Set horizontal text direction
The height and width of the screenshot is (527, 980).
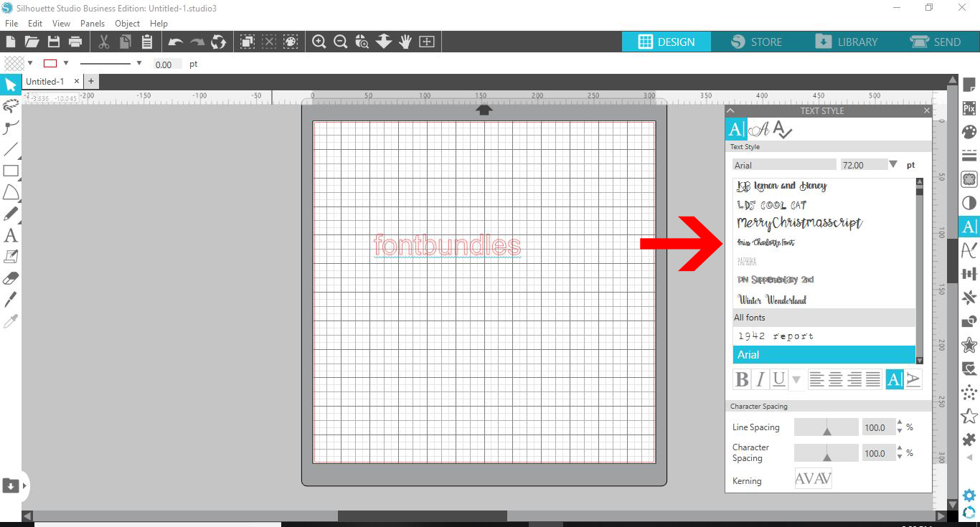pyautogui.click(x=895, y=379)
